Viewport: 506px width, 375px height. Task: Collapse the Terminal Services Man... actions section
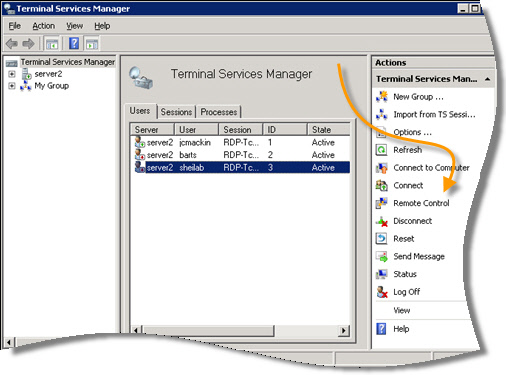tap(488, 79)
